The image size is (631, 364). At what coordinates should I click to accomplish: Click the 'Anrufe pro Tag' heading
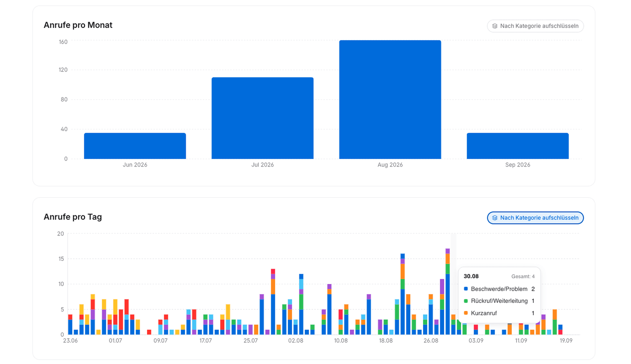[73, 217]
